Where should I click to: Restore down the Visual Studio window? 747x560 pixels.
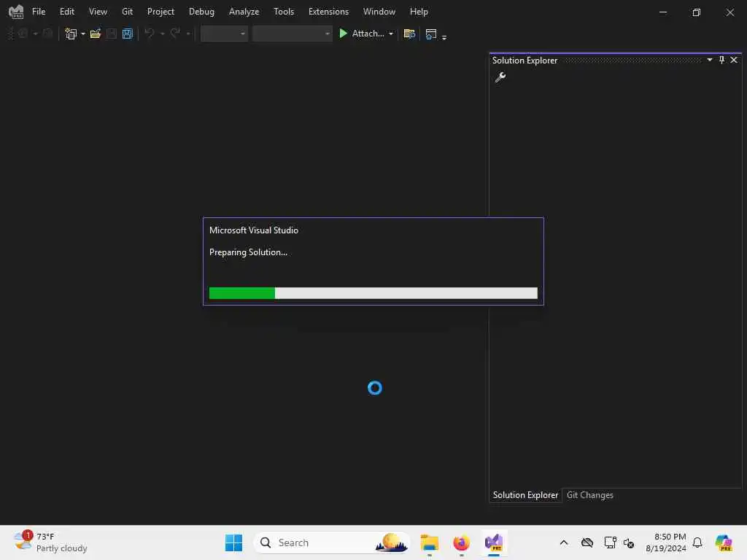[696, 12]
